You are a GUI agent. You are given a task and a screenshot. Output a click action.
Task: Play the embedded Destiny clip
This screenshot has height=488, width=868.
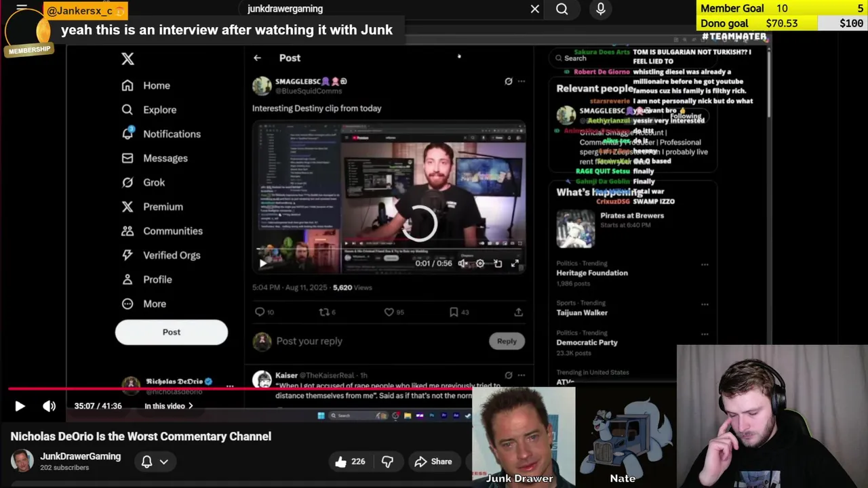263,264
